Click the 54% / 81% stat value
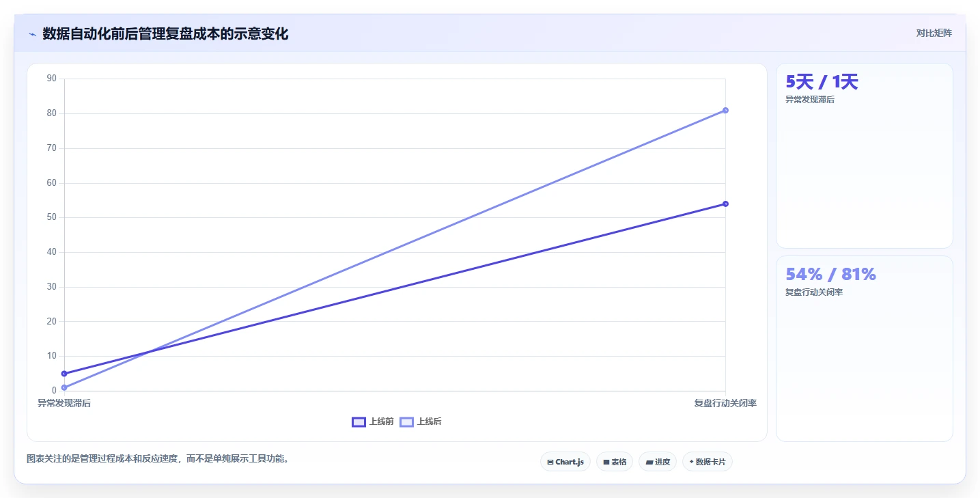The height and width of the screenshot is (498, 980). 830,274
